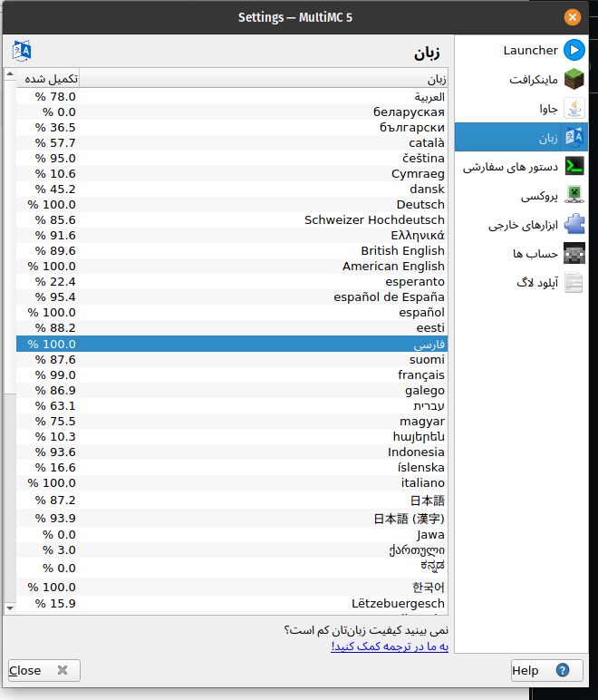Click the blue question mark Help icon
Screen dimensions: 598x700
563,670
